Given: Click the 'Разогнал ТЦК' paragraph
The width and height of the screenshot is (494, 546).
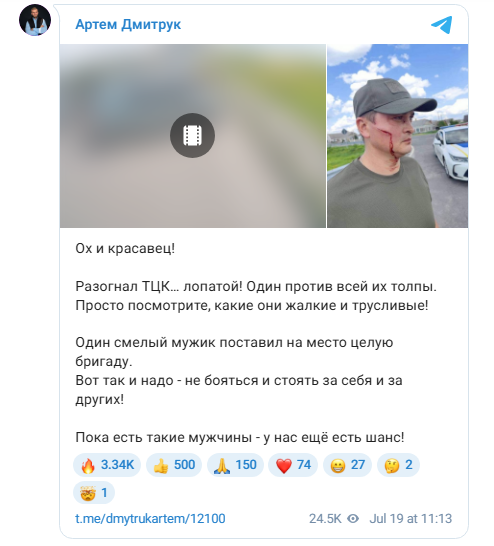Looking at the screenshot, I should (256, 296).
